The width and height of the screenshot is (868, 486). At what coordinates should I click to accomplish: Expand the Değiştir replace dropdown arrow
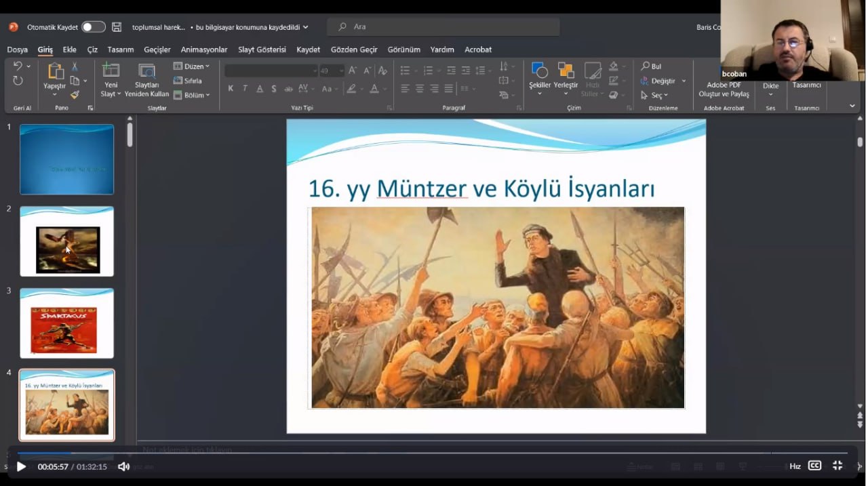tap(684, 81)
